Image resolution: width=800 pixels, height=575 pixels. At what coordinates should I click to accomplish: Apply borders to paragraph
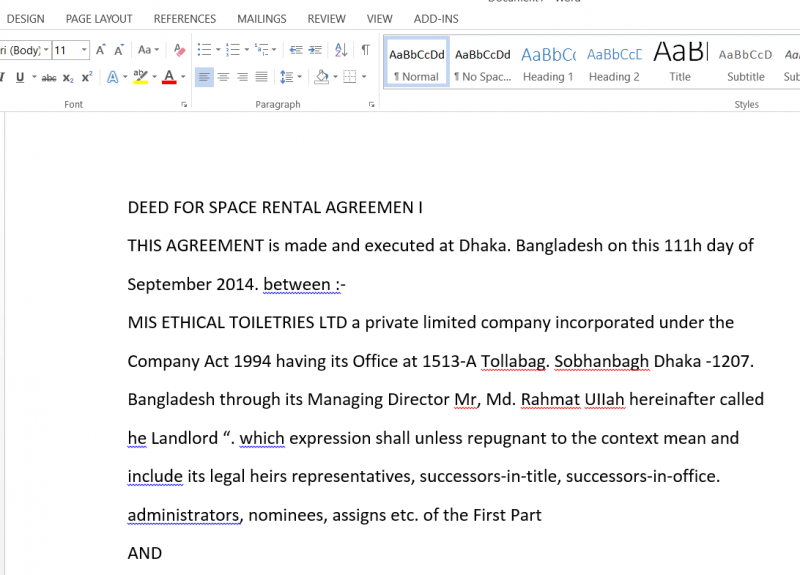tap(350, 77)
